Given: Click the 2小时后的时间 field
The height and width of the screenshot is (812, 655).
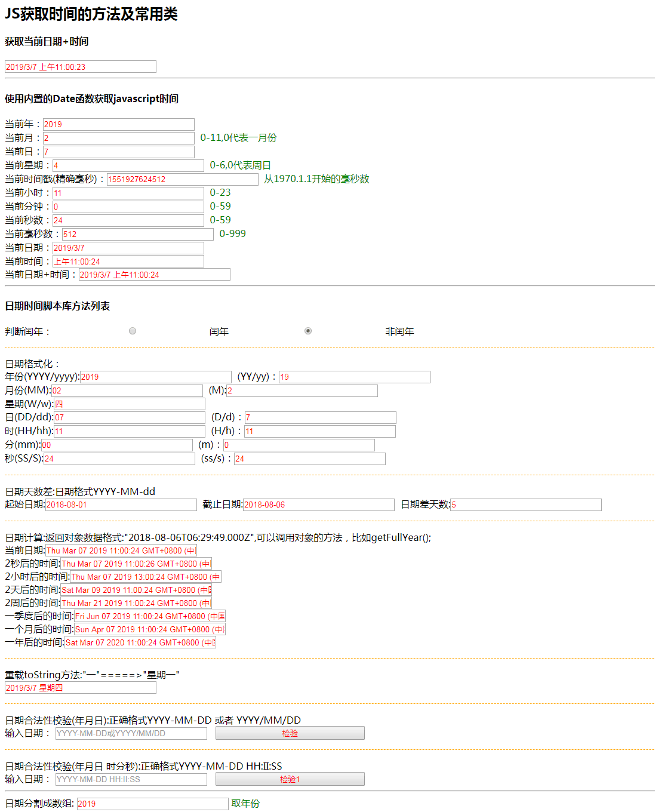Looking at the screenshot, I should (x=146, y=577).
